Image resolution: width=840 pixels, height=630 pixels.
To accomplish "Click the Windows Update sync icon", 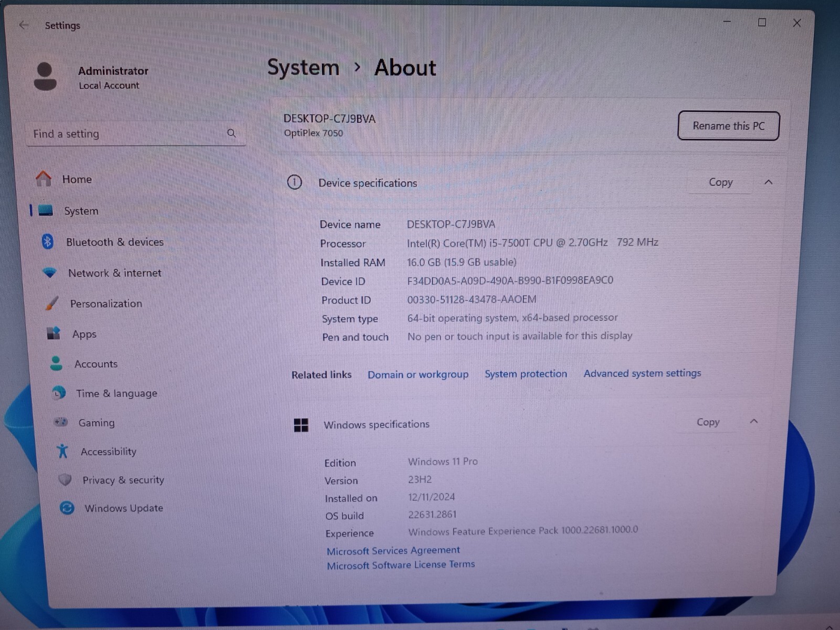I will [67, 508].
